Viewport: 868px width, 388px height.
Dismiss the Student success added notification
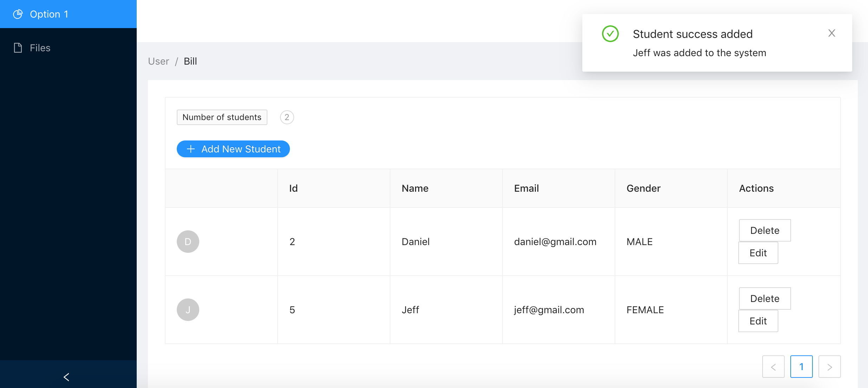[x=831, y=33]
